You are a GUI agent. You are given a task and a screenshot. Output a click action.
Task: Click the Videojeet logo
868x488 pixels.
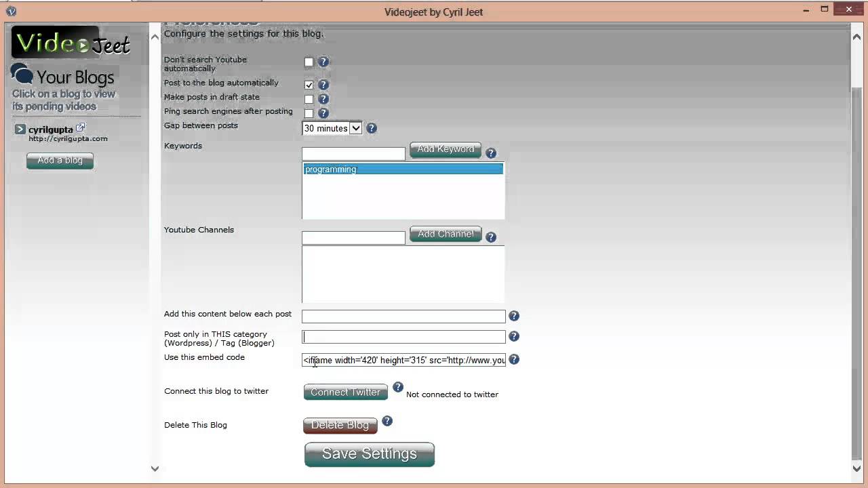coord(72,43)
